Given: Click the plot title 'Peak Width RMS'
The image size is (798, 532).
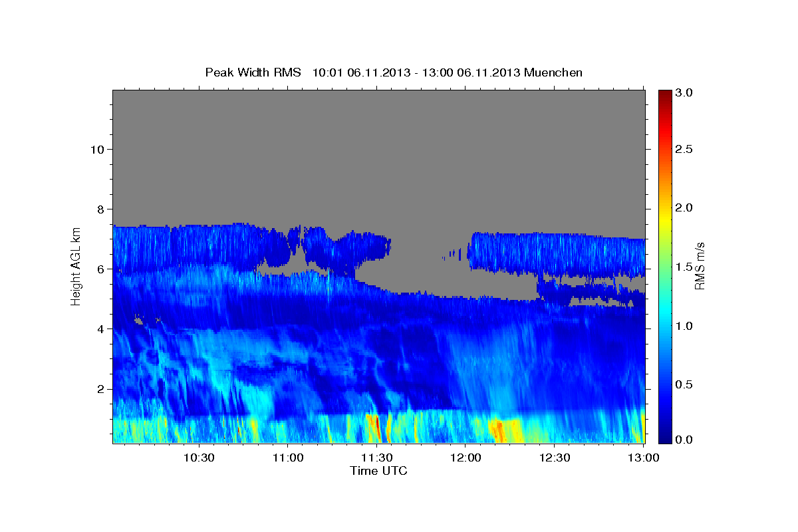Looking at the screenshot, I should pos(253,72).
